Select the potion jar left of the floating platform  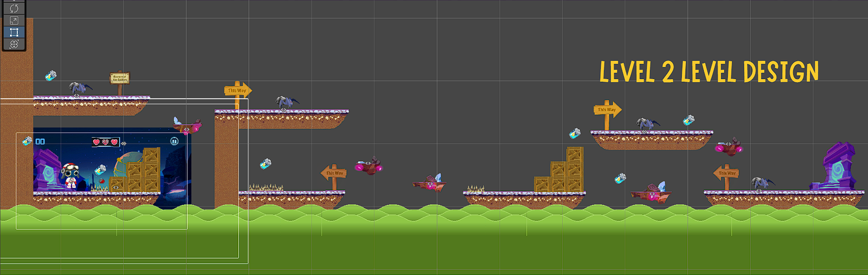coord(575,133)
